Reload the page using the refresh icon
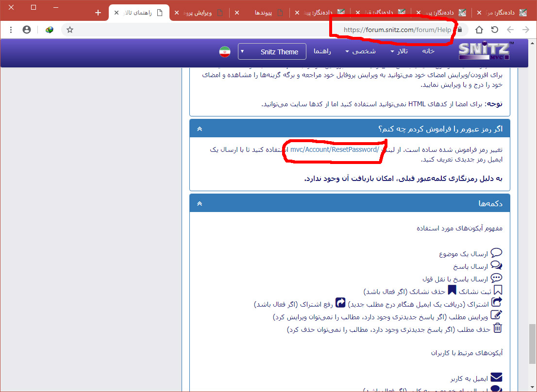The width and height of the screenshot is (537, 392). point(494,30)
